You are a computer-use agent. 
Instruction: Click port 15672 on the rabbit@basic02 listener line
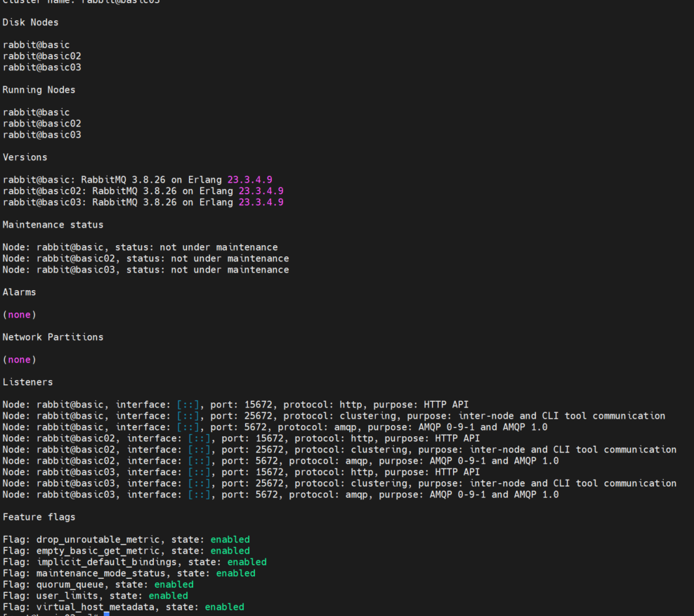click(269, 438)
